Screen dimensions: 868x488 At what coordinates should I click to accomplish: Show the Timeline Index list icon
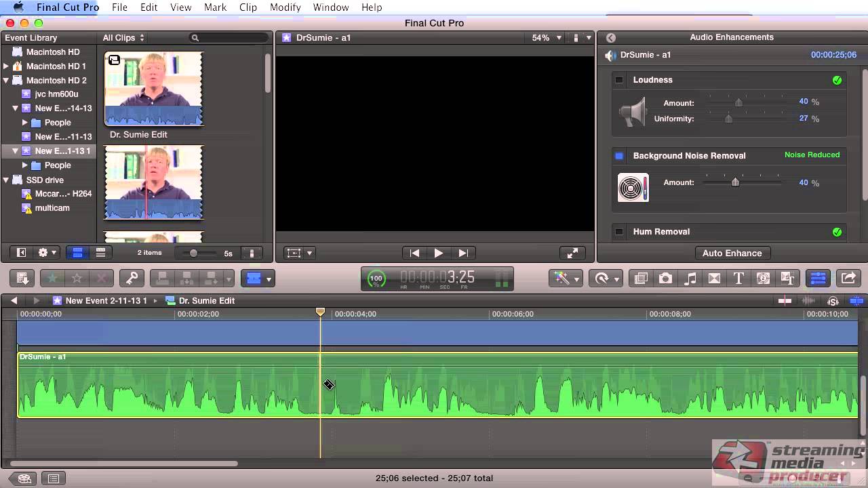(x=54, y=479)
